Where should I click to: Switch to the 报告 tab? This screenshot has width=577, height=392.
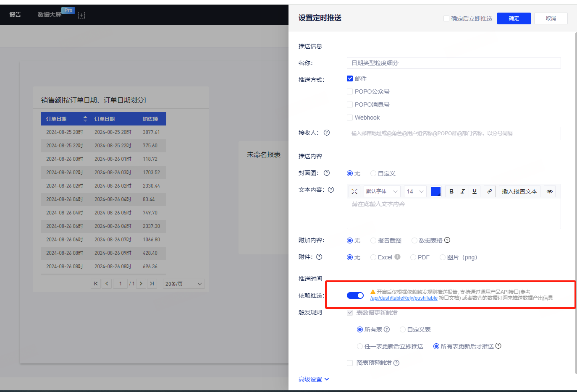pyautogui.click(x=15, y=15)
